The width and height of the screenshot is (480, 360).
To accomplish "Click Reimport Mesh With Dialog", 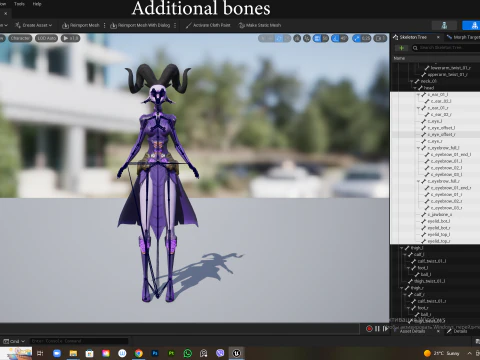I will [x=140, y=25].
